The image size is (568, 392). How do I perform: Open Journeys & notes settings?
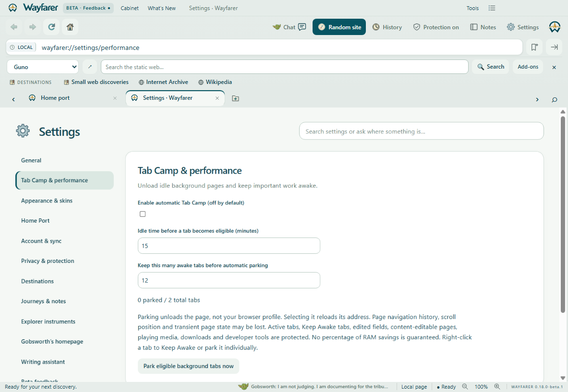click(x=64, y=301)
